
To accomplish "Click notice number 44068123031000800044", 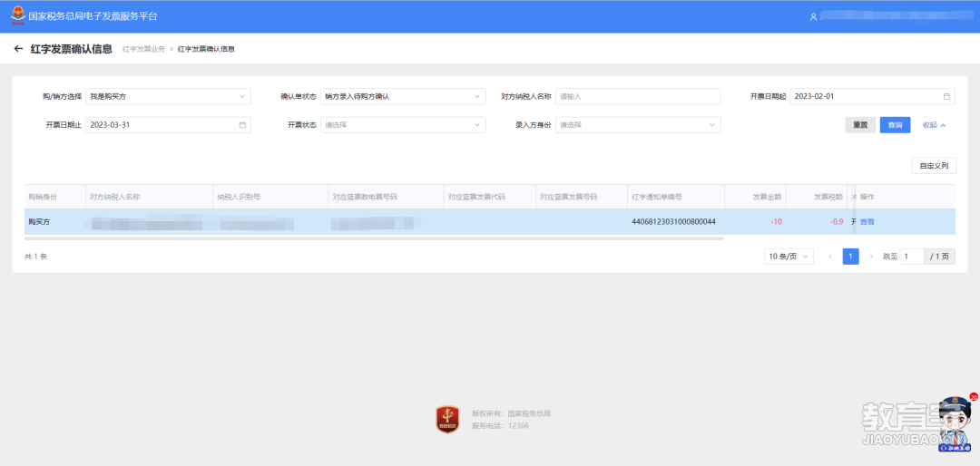I will point(673,222).
